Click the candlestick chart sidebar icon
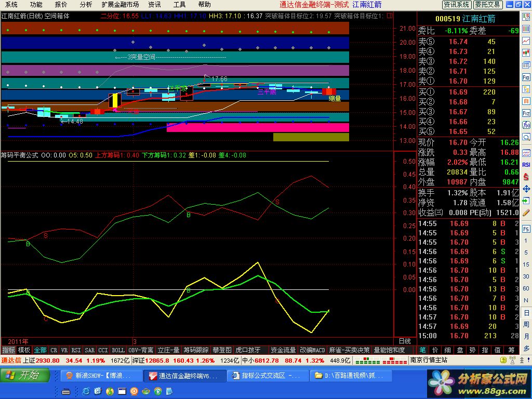Screen dimensions: 532x399 [526, 52]
